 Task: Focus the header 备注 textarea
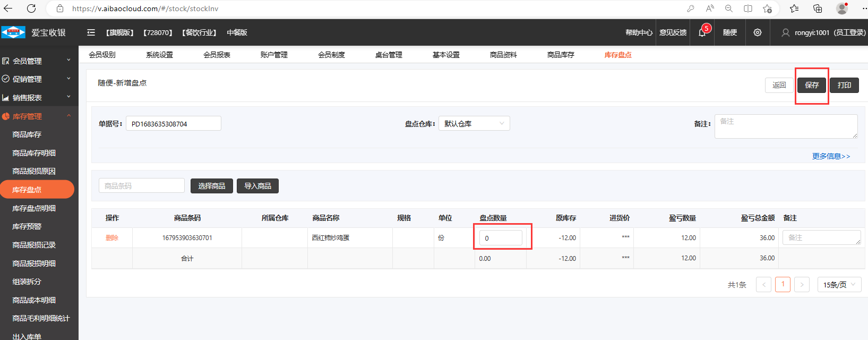point(786,126)
